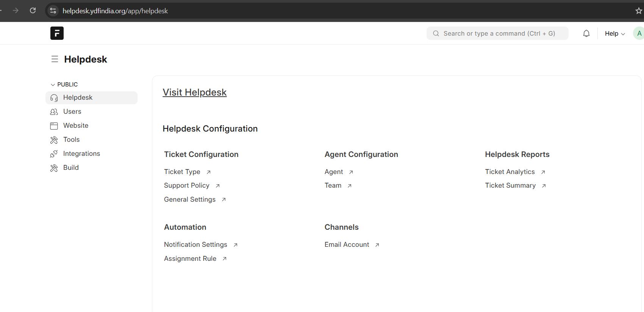Bookmark this page with star icon

[638, 11]
